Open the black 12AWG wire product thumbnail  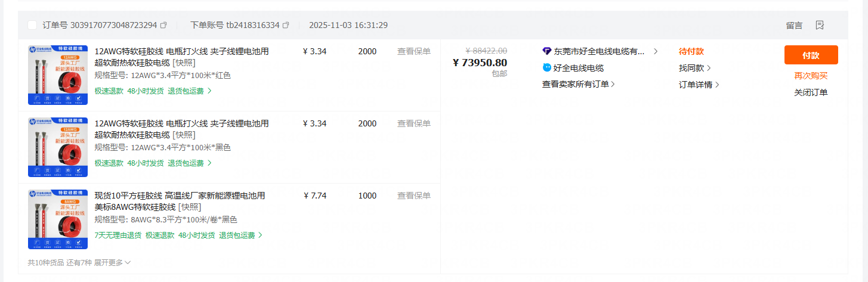point(58,147)
